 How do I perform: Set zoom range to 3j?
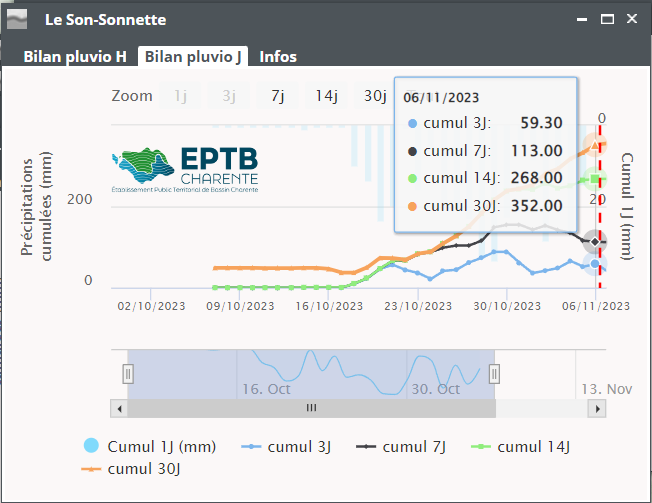pyautogui.click(x=229, y=96)
